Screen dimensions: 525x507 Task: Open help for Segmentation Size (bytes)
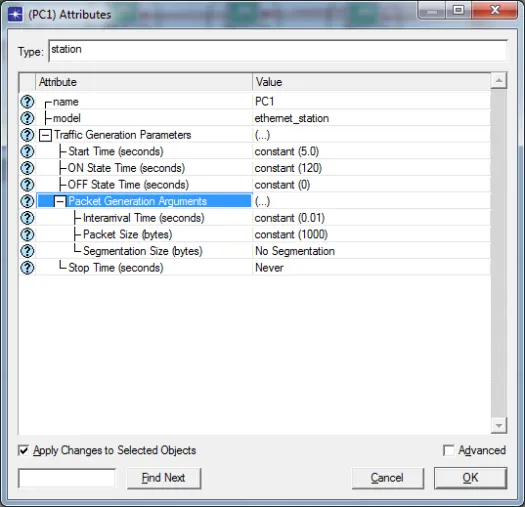(27, 251)
